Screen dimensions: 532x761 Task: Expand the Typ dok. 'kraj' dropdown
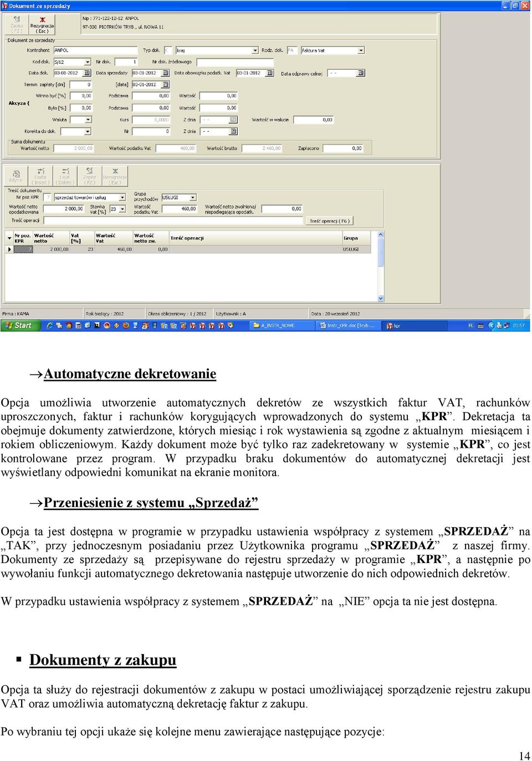[x=255, y=50]
